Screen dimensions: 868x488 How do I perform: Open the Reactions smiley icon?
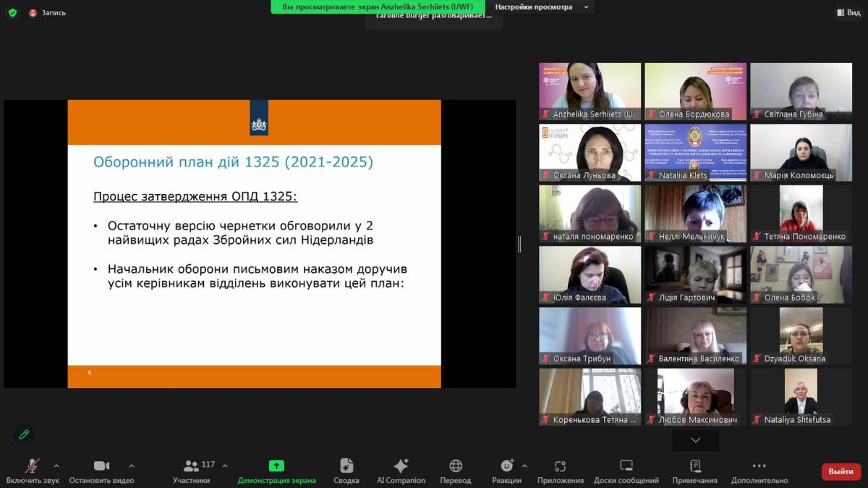(x=506, y=466)
